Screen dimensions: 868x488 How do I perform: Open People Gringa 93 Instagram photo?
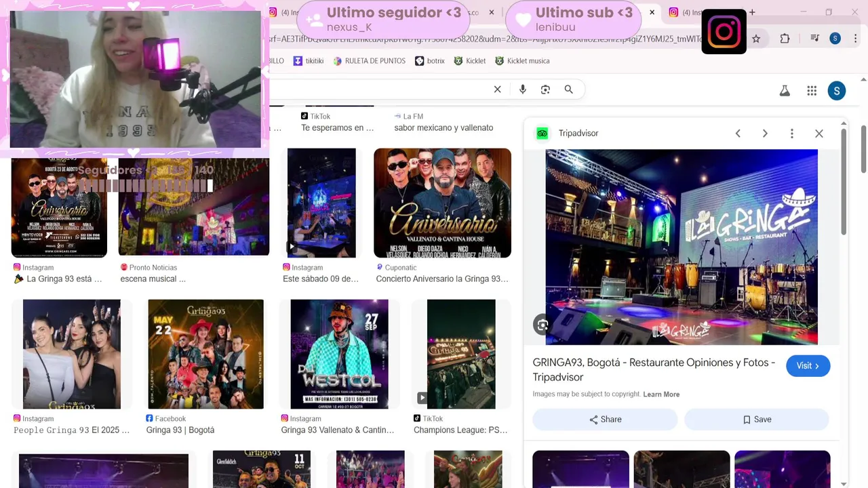pyautogui.click(x=72, y=354)
